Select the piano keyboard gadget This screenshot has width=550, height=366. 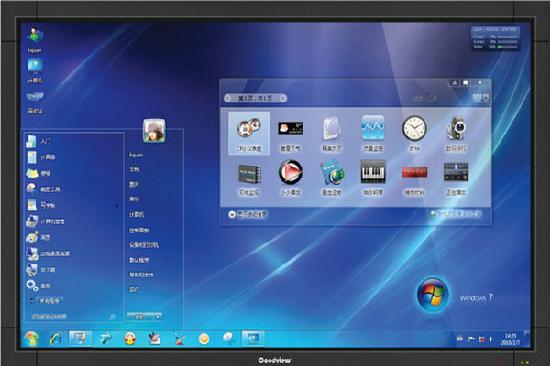click(373, 177)
